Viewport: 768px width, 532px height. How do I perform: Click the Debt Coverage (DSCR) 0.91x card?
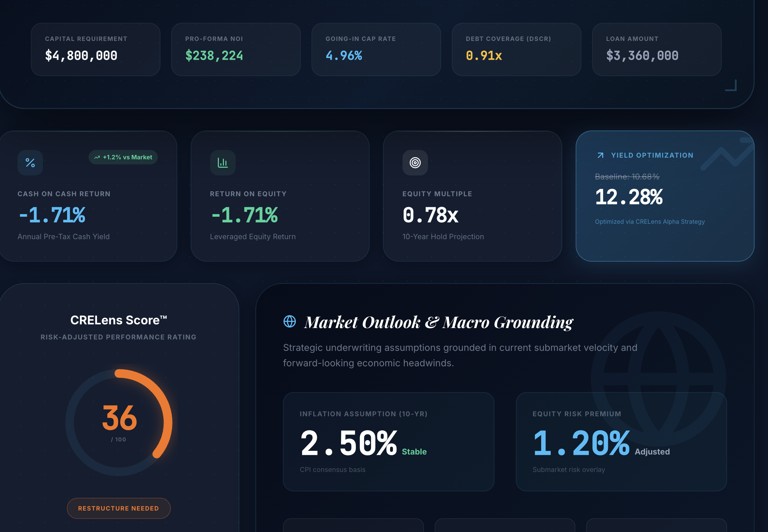(x=516, y=49)
